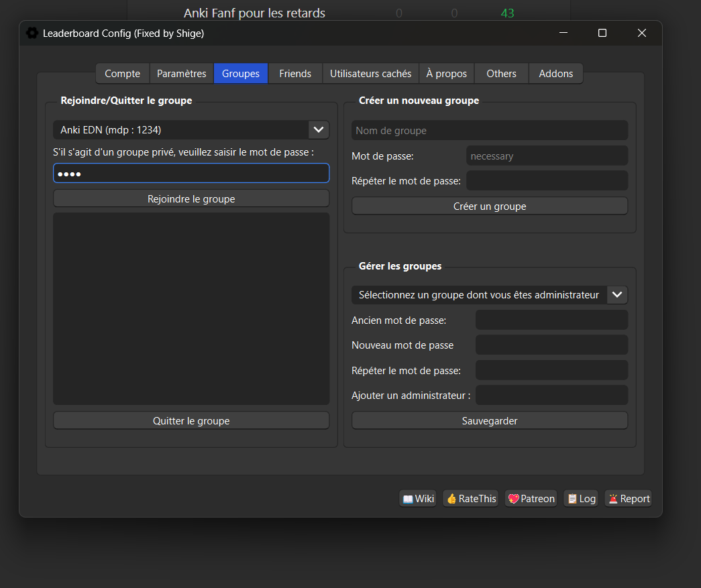Open the Addons tab
The height and width of the screenshot is (588, 701).
[x=555, y=73]
